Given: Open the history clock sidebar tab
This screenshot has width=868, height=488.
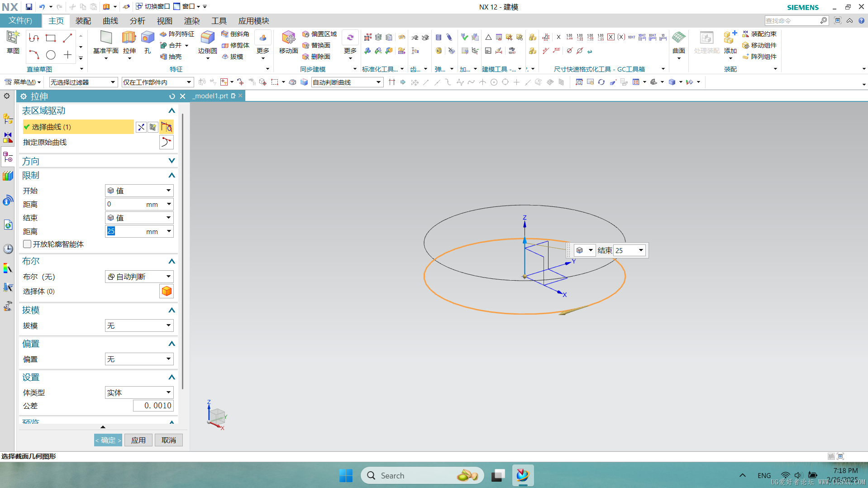Looking at the screenshot, I should [x=8, y=249].
